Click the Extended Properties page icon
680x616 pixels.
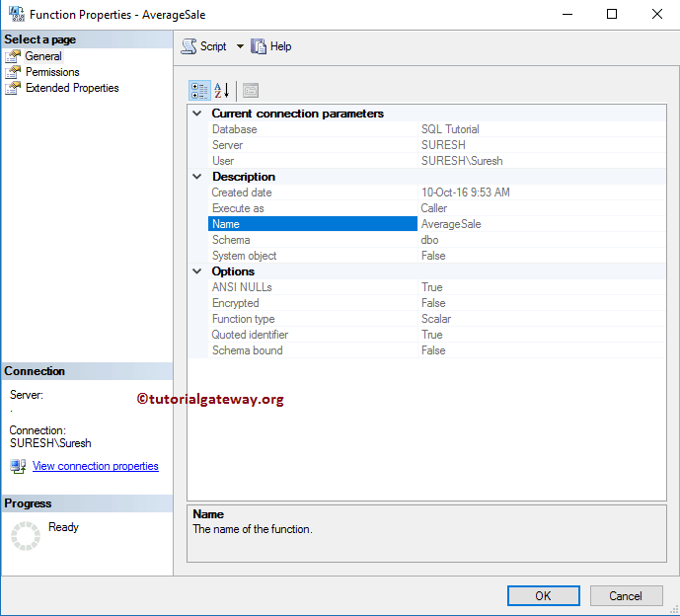[13, 88]
